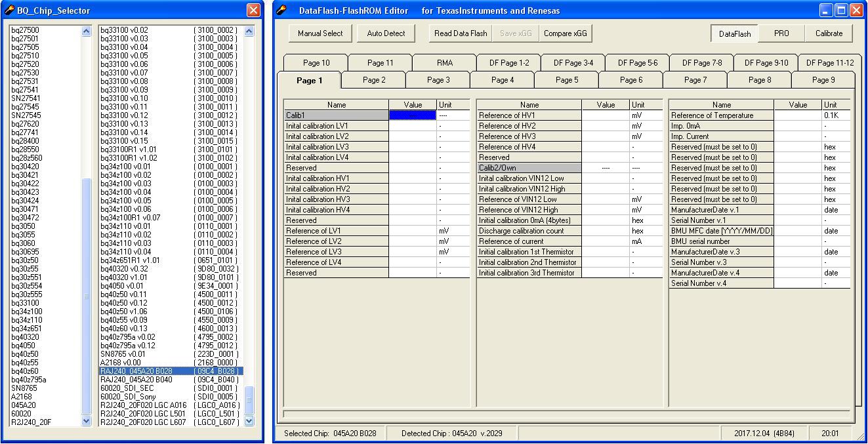Click Inital calibration LV1 row name

(336, 126)
